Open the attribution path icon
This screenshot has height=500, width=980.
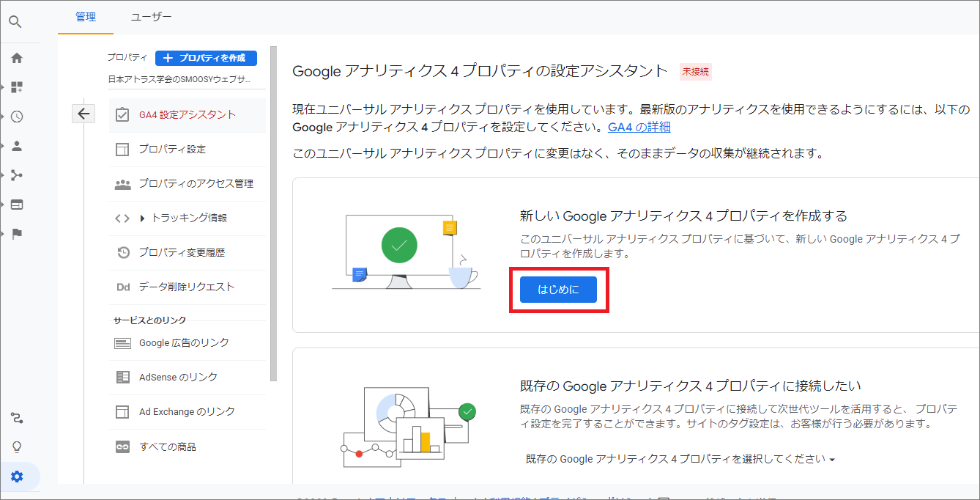point(17,418)
